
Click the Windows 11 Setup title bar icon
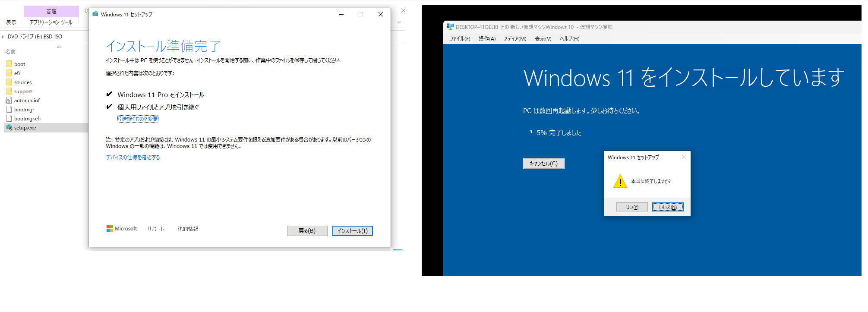coord(95,14)
